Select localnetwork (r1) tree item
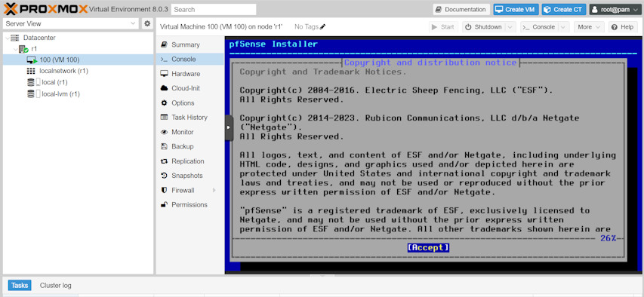Screen dimensions: 644x297 pos(63,71)
